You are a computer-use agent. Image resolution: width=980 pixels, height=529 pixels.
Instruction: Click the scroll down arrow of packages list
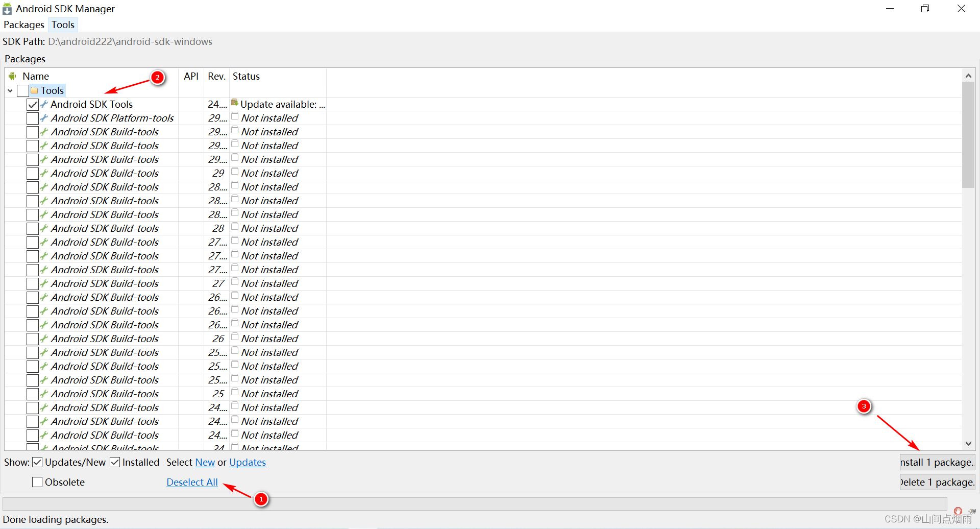[968, 443]
